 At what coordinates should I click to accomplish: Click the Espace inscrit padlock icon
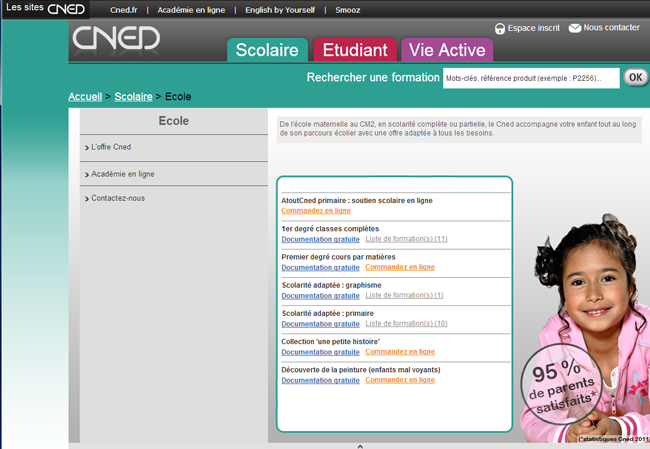pos(500,29)
